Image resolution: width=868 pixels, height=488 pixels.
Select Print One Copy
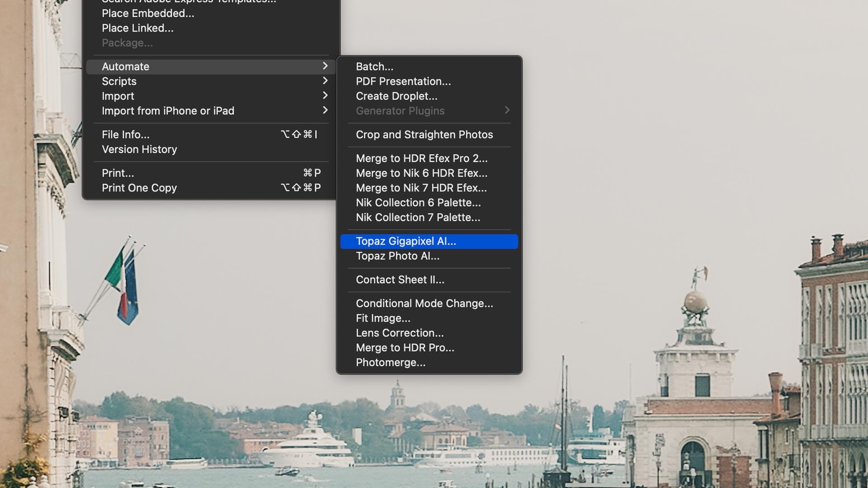pyautogui.click(x=139, y=188)
